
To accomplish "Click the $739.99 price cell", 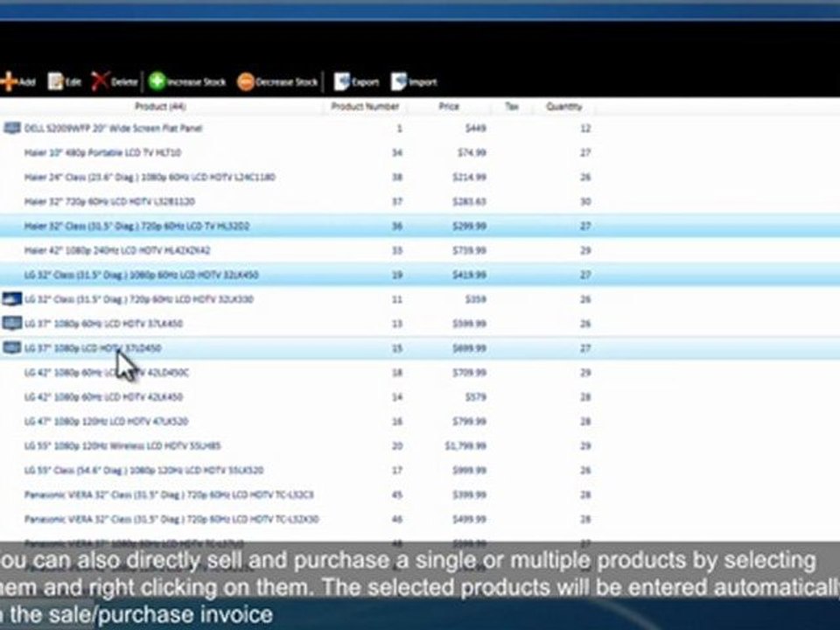I will pos(469,251).
